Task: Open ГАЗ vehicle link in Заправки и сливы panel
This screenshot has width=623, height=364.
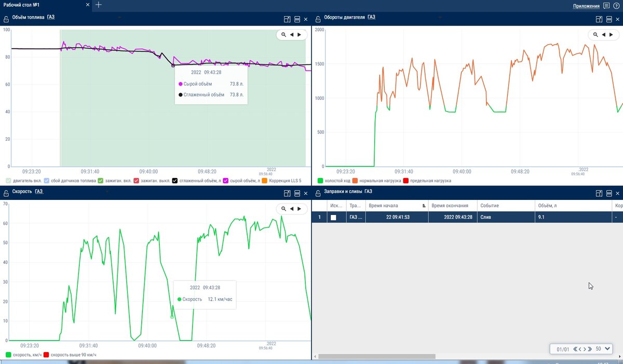Action: pos(368,192)
